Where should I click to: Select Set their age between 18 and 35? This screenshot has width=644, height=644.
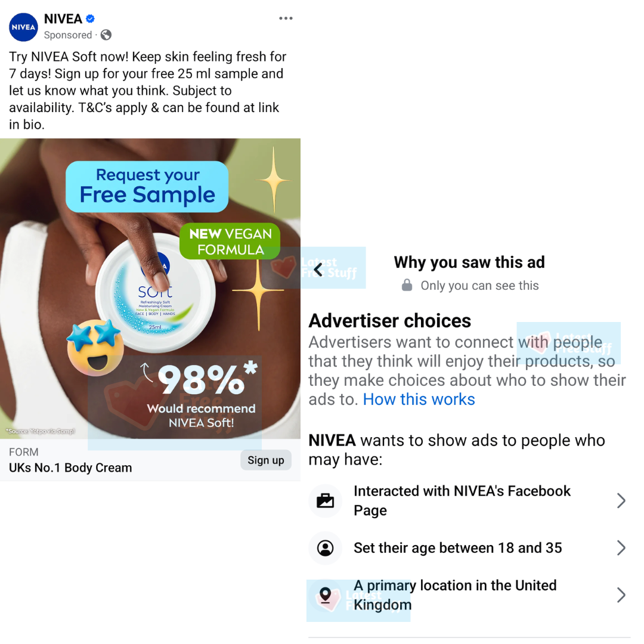469,548
